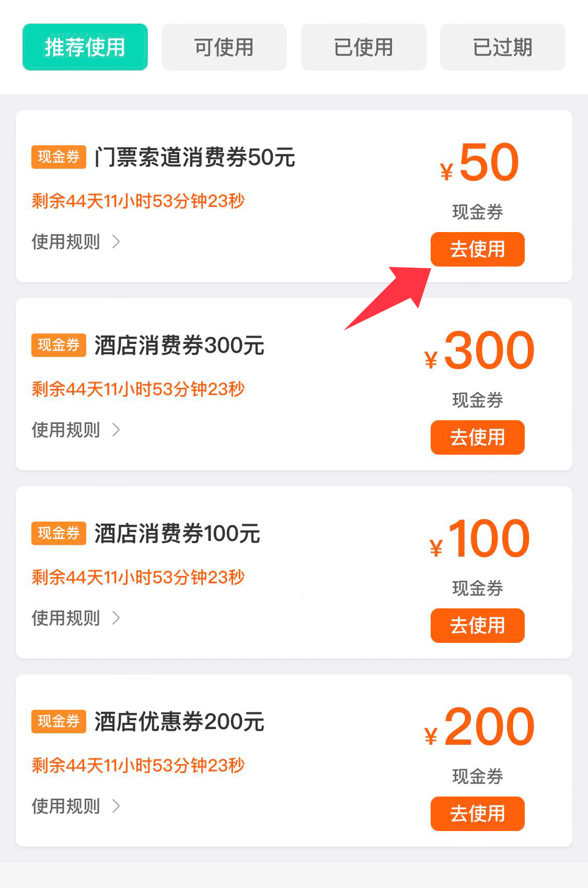Viewport: 588px width, 888px height.
Task: Use the 门票索道消费券50元 coupon
Action: pos(477,249)
